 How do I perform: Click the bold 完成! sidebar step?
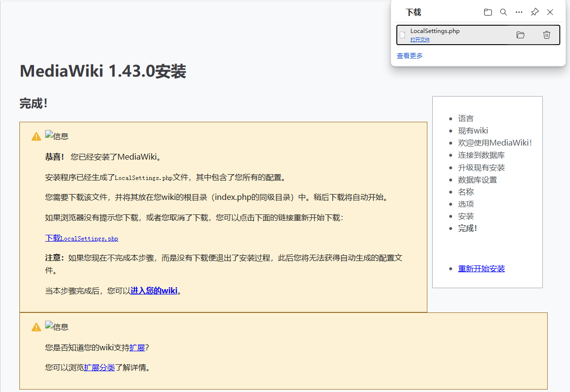[468, 229]
